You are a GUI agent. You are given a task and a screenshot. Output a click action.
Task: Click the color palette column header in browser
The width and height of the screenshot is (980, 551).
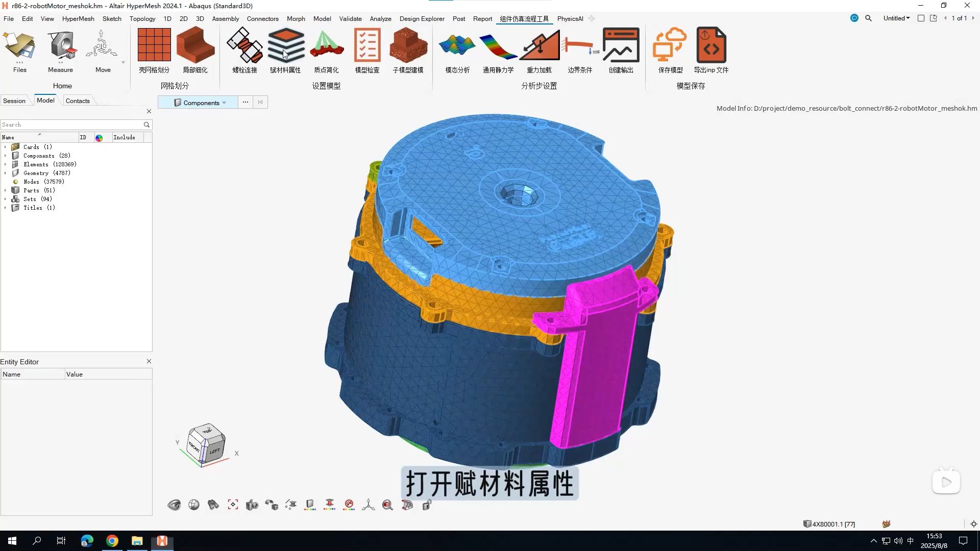(100, 137)
